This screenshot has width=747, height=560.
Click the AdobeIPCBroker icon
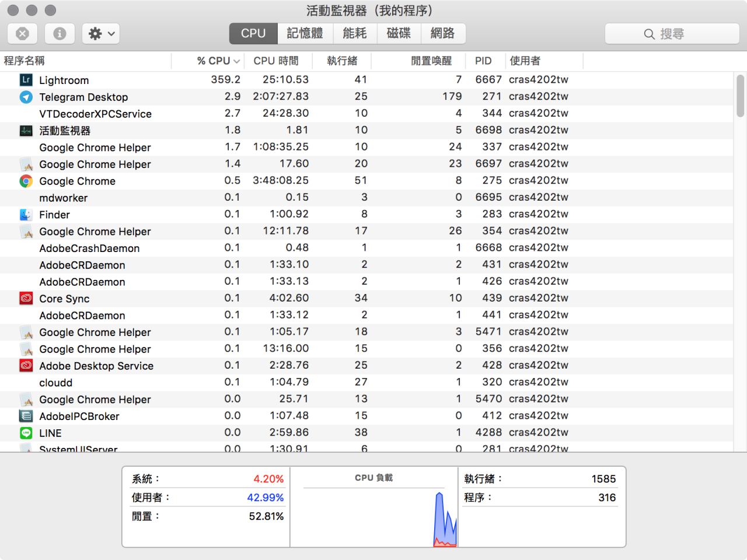click(x=26, y=416)
